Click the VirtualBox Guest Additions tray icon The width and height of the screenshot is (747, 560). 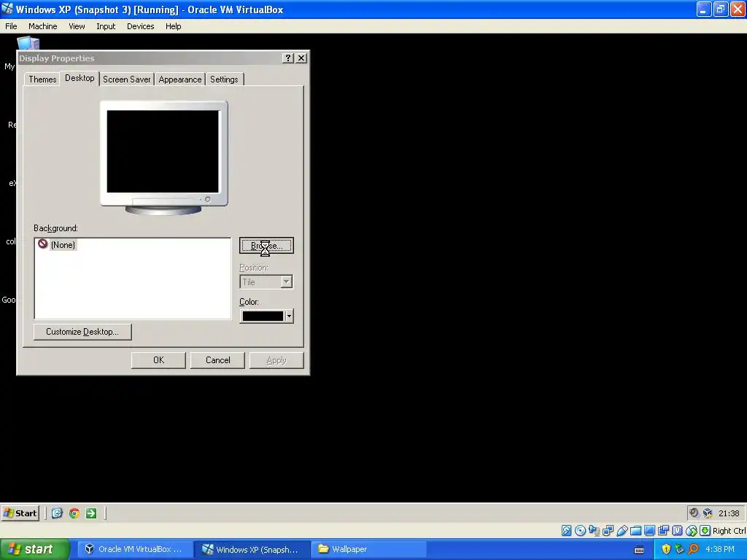pyautogui.click(x=708, y=513)
